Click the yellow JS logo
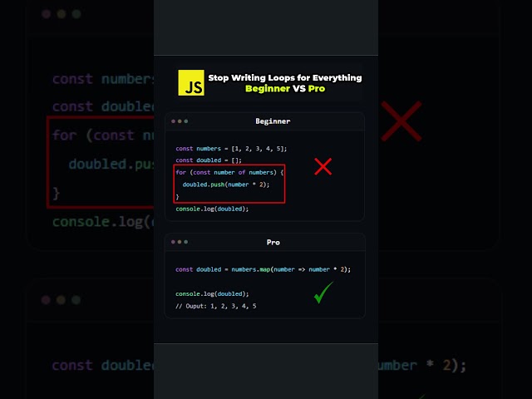 [x=191, y=83]
